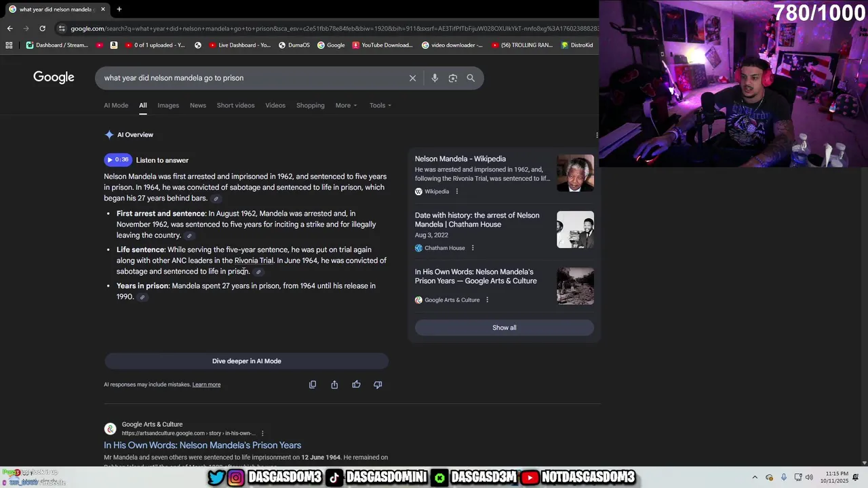Switch to the News tab
The width and height of the screenshot is (868, 488).
coord(198,105)
